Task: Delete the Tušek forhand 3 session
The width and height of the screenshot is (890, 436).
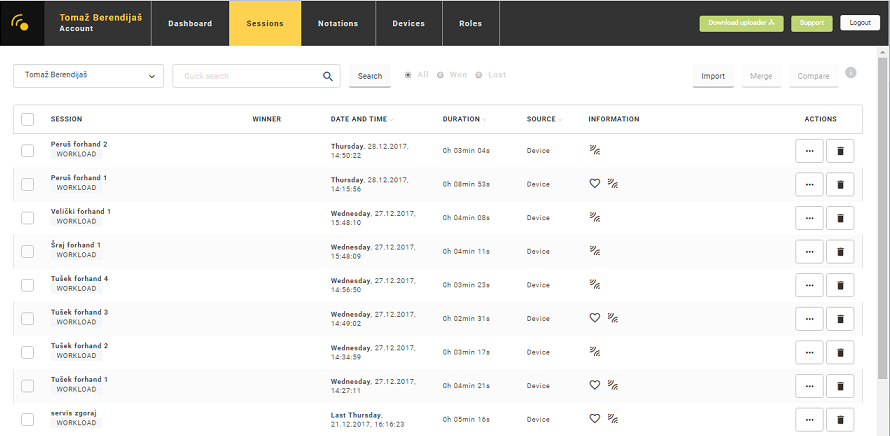Action: 840,318
